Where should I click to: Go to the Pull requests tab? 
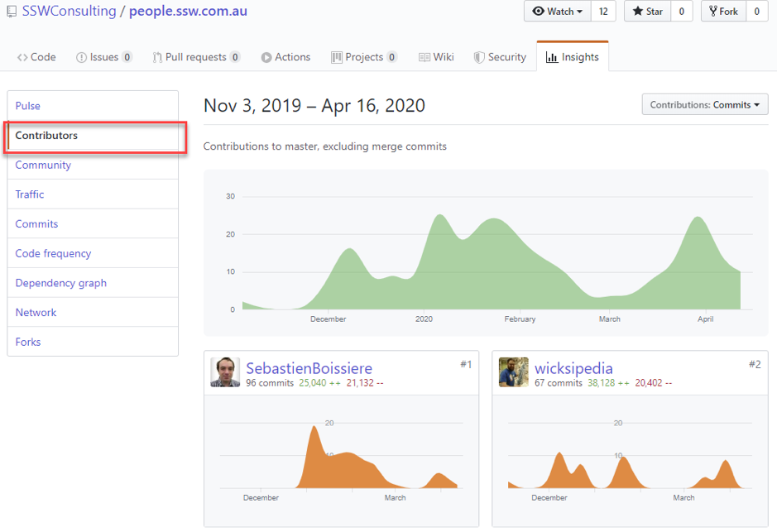196,57
